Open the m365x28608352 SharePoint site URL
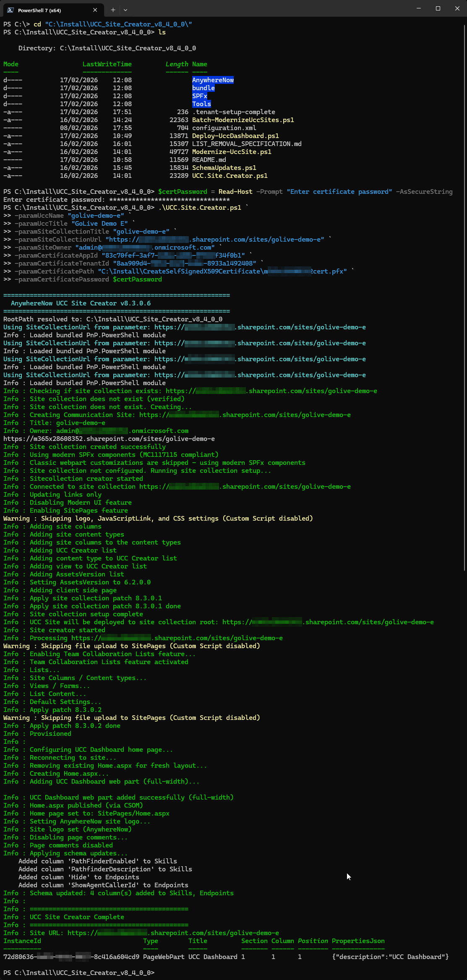The image size is (467, 980). coord(109,439)
